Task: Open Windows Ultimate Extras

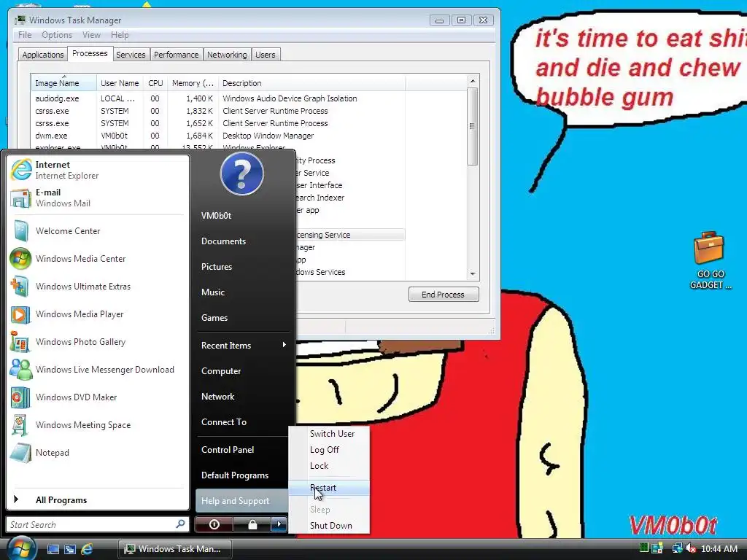Action: pos(98,286)
